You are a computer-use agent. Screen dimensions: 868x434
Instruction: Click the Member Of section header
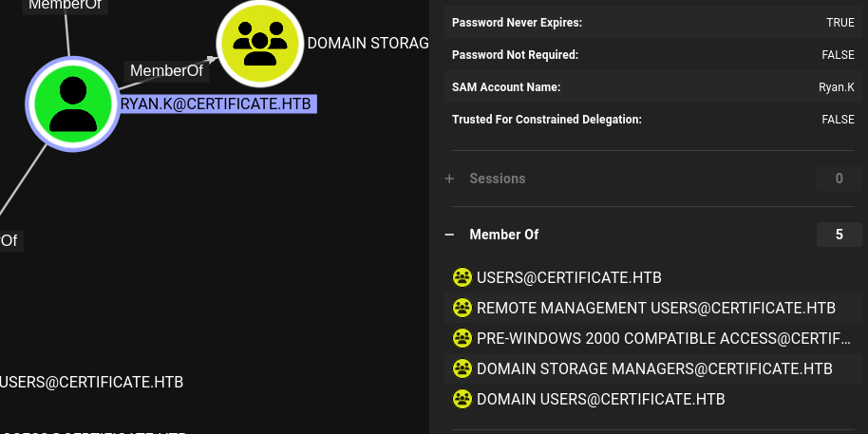coord(504,235)
